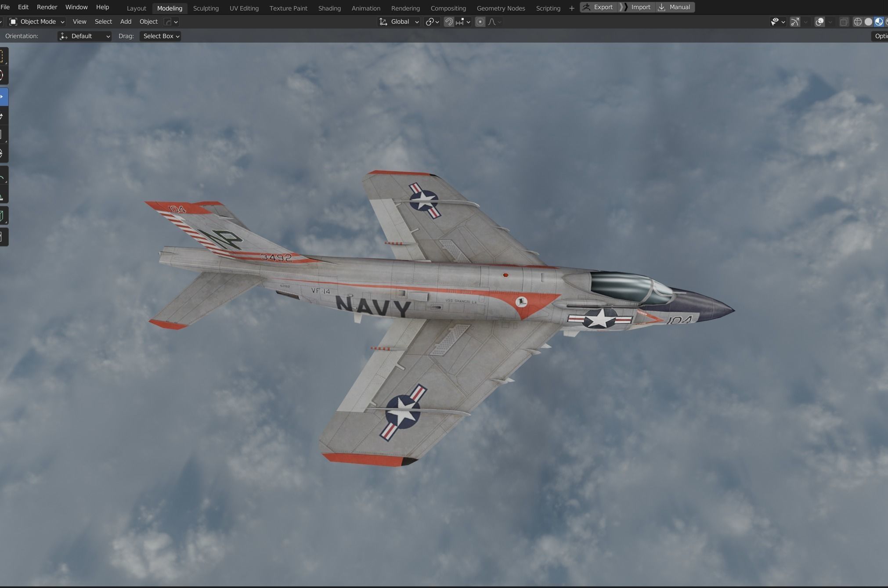Select the Select Box tool in toolbar
Viewport: 888px width, 588px height.
pos(3,57)
